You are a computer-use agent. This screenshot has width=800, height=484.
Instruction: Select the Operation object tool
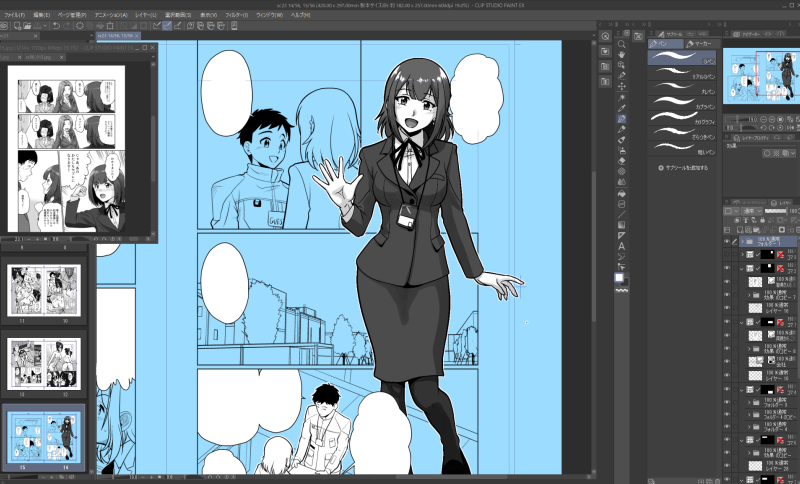click(621, 65)
